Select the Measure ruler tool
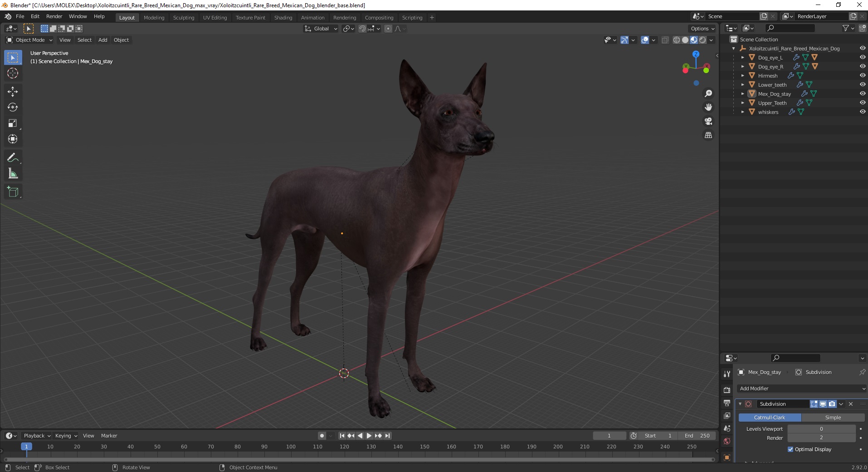The image size is (868, 472). 13,174
